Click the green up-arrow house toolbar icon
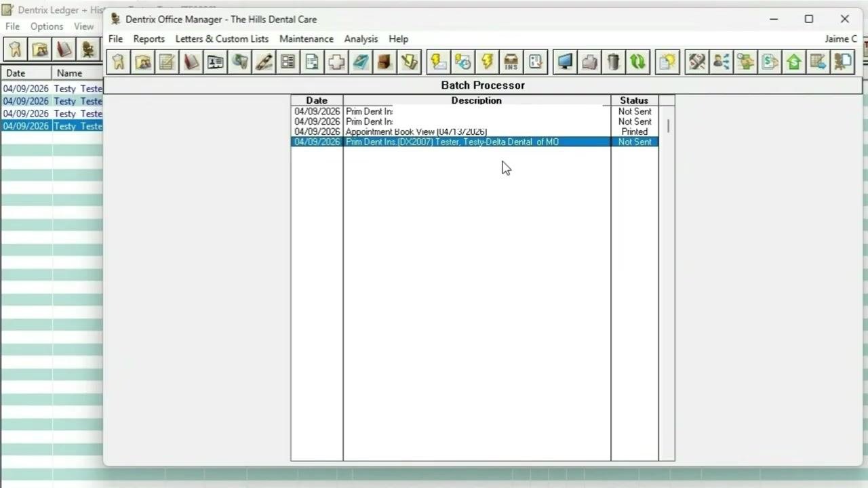 793,62
